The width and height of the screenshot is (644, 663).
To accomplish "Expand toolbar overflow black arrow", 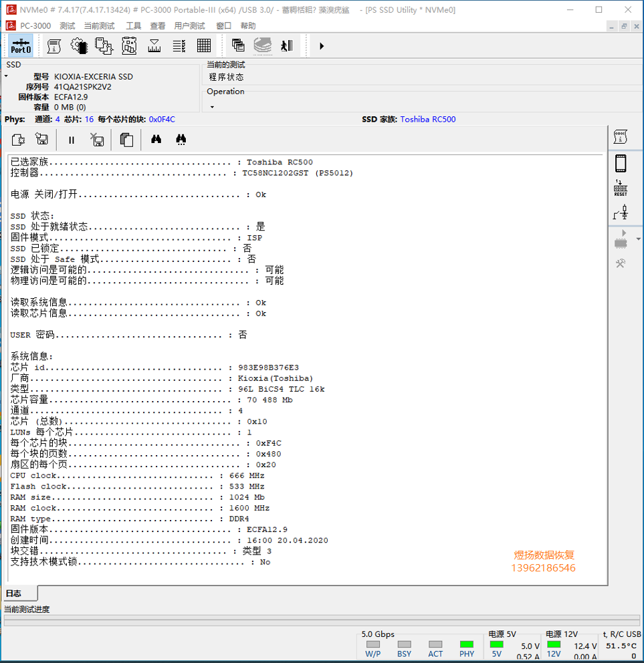I will pyautogui.click(x=322, y=46).
